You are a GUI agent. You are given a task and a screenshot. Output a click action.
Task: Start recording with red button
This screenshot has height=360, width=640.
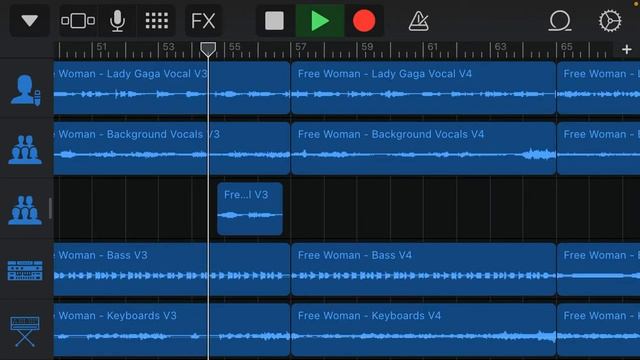pyautogui.click(x=364, y=20)
